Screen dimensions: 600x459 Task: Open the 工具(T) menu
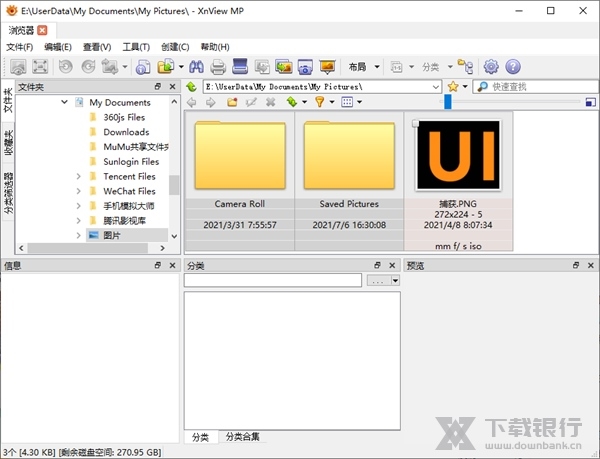(136, 47)
